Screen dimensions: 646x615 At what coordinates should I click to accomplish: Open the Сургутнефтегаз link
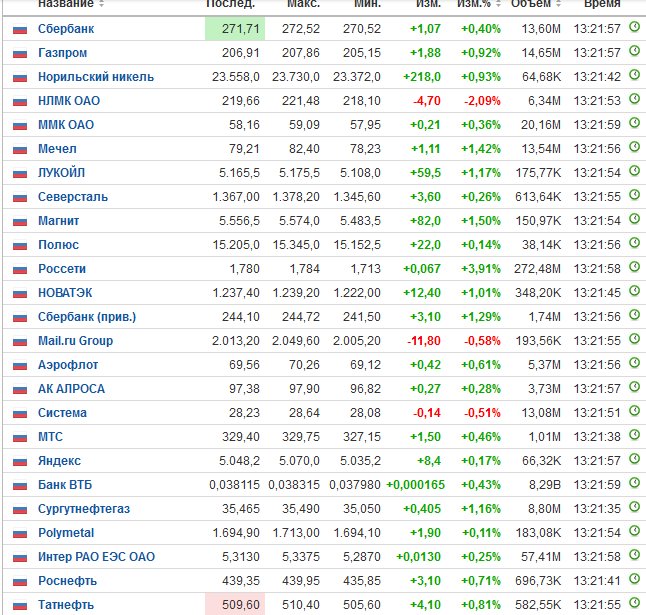[84, 509]
